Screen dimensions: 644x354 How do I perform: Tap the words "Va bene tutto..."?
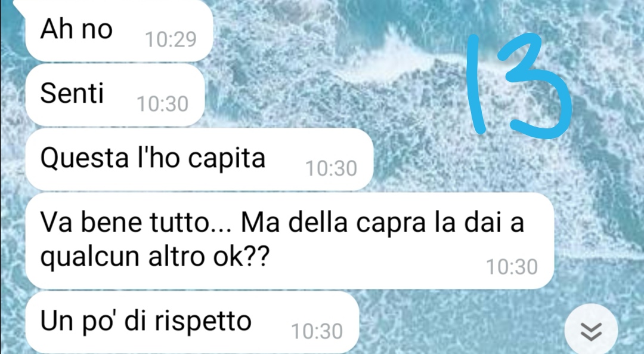[135, 223]
